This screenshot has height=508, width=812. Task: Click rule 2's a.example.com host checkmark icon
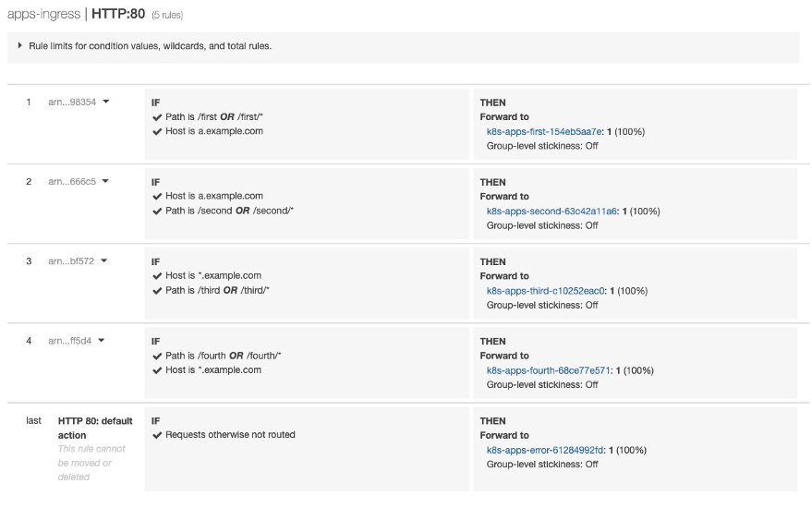[157, 197]
